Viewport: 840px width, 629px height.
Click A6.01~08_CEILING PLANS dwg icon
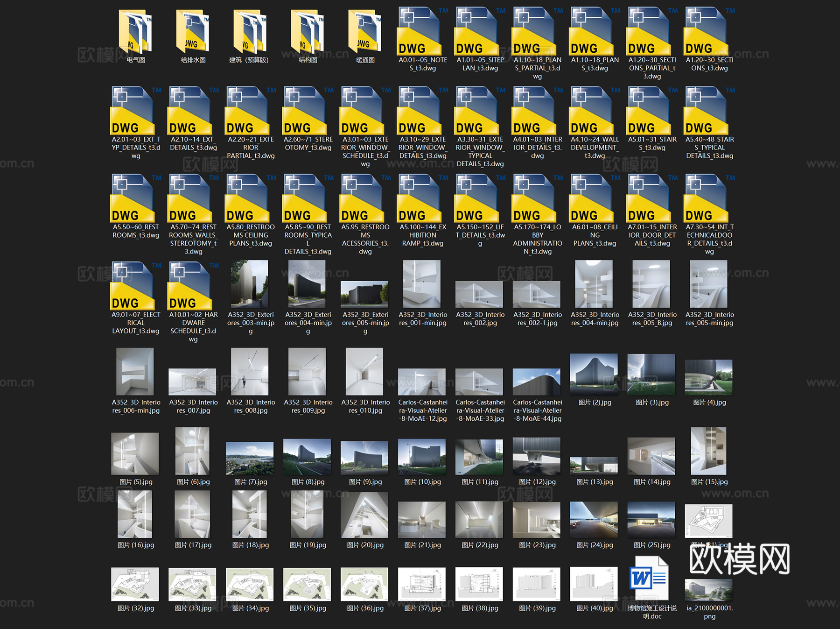coord(591,198)
